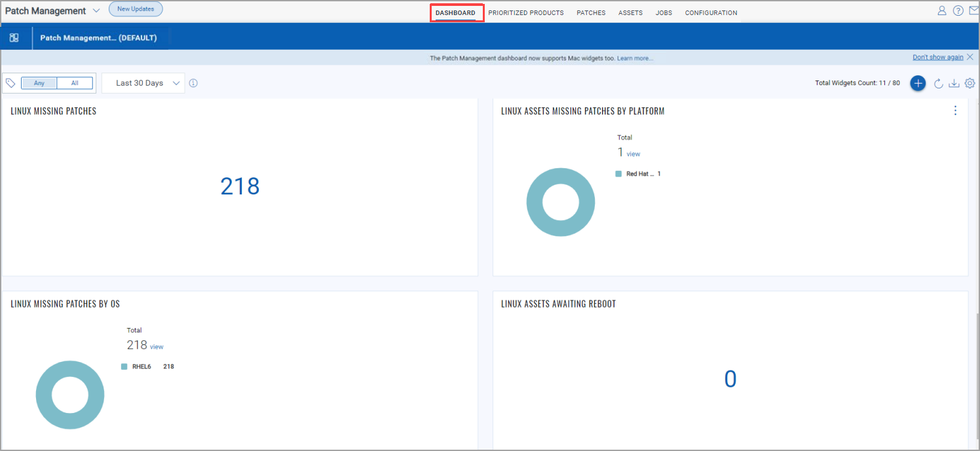Switch to the Configuration tab
Viewport: 980px width, 451px height.
711,13
